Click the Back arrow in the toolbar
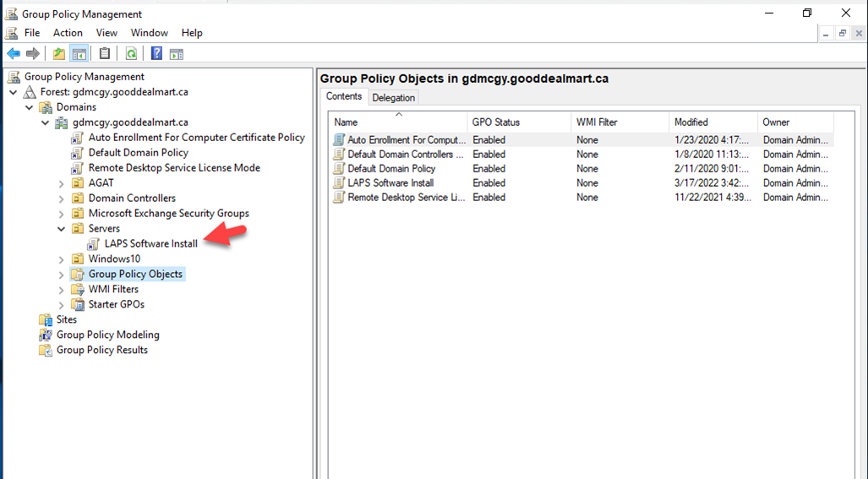The height and width of the screenshot is (479, 868). [x=14, y=54]
